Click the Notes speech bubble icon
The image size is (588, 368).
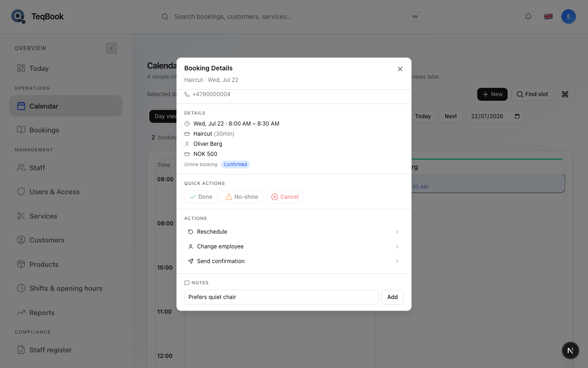pos(187,283)
